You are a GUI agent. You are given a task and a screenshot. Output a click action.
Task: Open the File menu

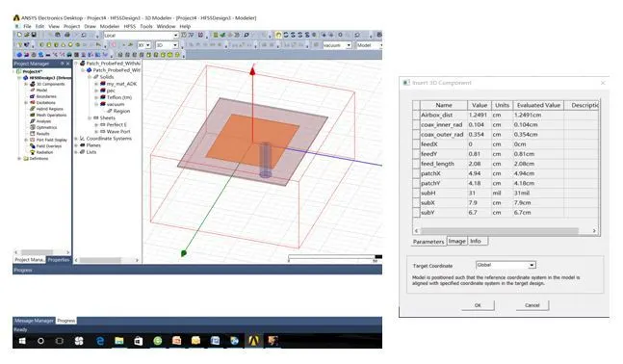27,26
